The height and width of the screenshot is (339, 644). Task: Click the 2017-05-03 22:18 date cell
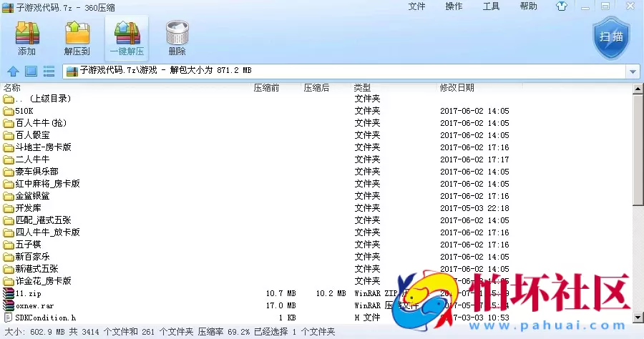(474, 208)
